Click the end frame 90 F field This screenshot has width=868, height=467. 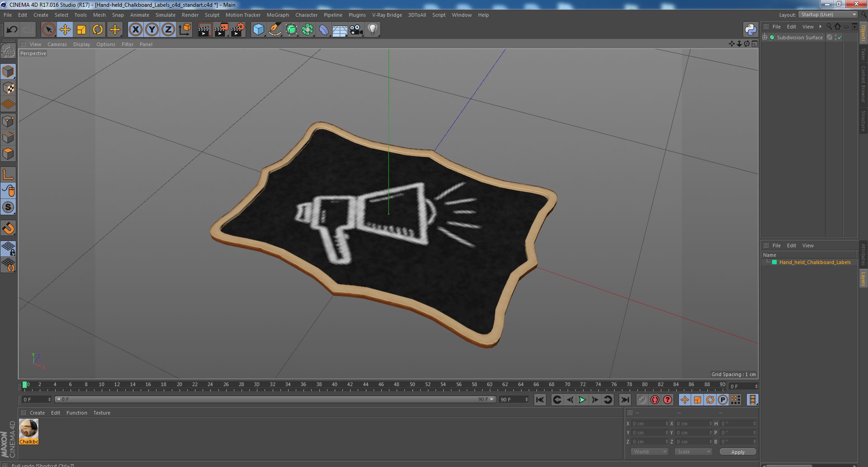coord(514,400)
